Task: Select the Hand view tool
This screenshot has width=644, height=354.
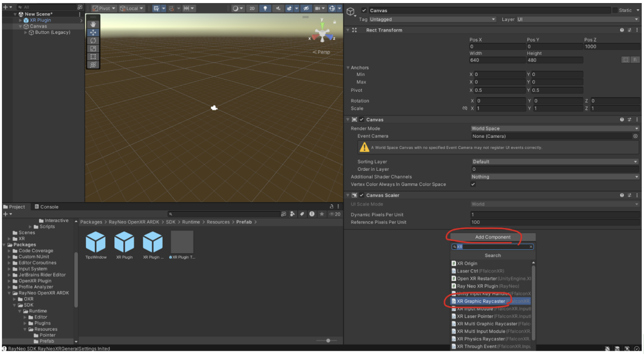Action: pyautogui.click(x=93, y=24)
